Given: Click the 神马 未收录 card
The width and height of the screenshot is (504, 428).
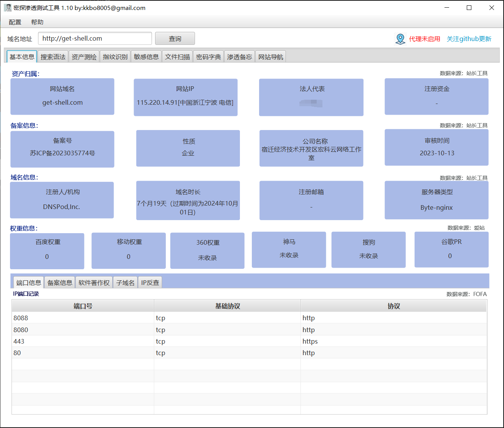Looking at the screenshot, I should click(x=289, y=250).
